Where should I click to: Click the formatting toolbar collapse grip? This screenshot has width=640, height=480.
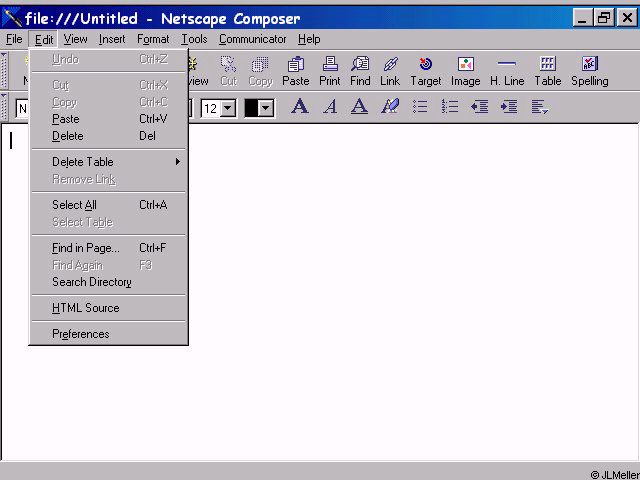pyautogui.click(x=4, y=107)
